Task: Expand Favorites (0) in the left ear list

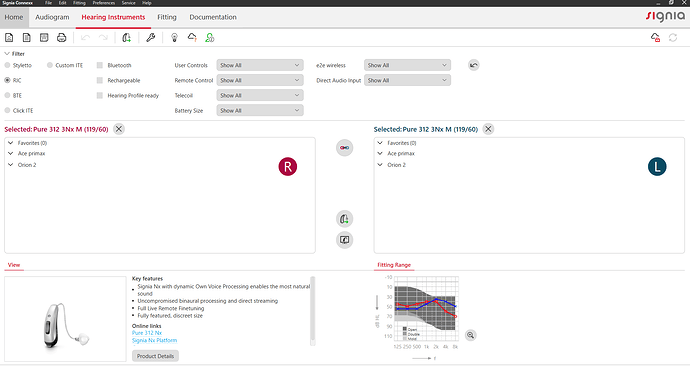Action: point(380,143)
